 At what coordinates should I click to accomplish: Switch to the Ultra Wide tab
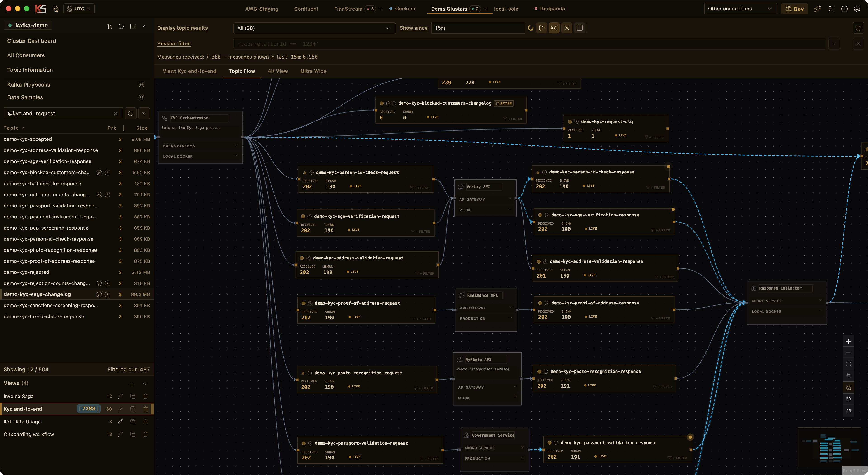click(313, 71)
